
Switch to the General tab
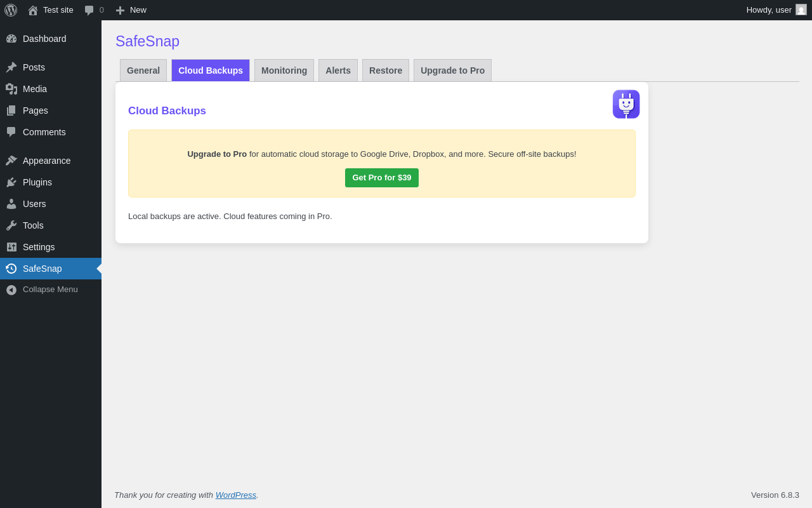click(x=143, y=70)
